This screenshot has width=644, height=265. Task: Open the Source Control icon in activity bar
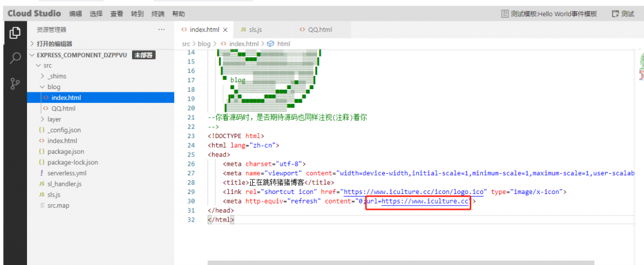[x=15, y=84]
